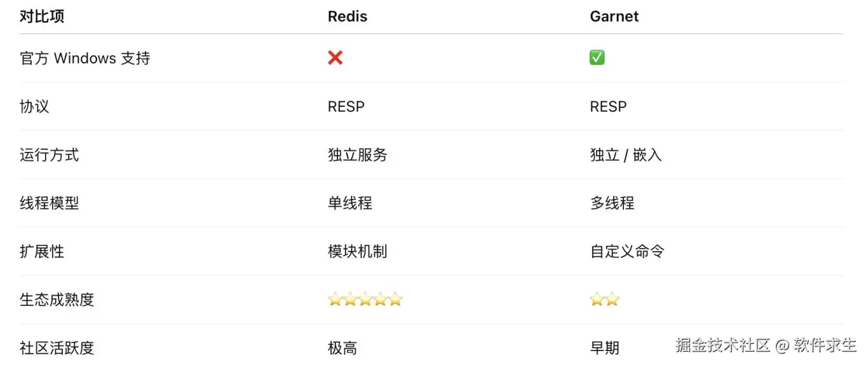Click the 扩展性 row label
The height and width of the screenshot is (365, 868).
42,252
